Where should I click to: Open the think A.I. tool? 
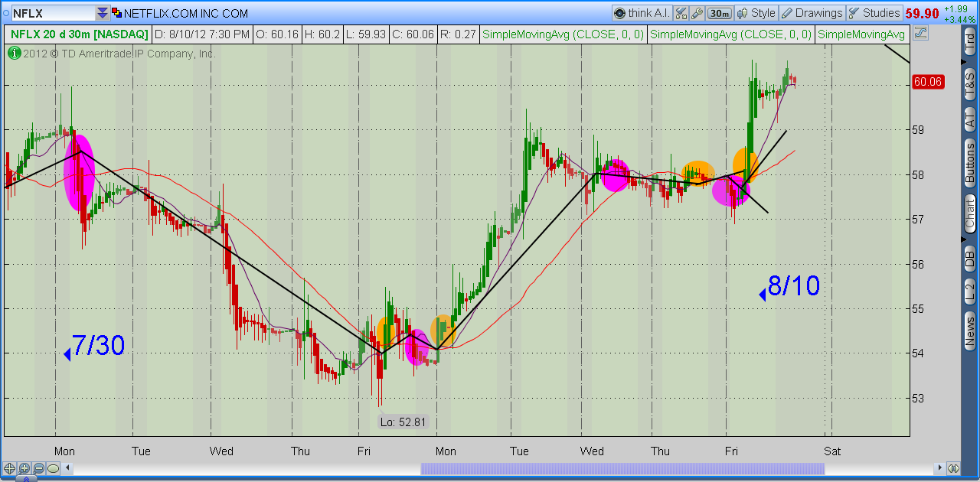(641, 13)
